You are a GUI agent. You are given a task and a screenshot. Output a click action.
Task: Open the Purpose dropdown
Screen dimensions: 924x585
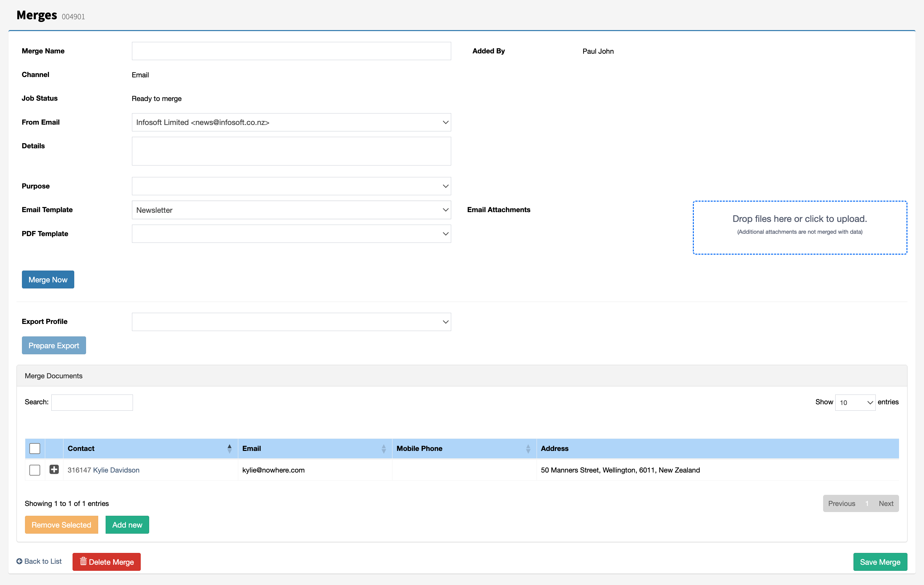[x=291, y=186]
